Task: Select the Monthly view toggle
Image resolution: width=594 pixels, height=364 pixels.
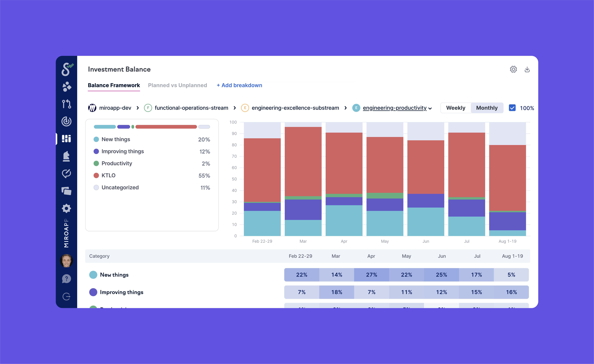Action: pyautogui.click(x=486, y=108)
